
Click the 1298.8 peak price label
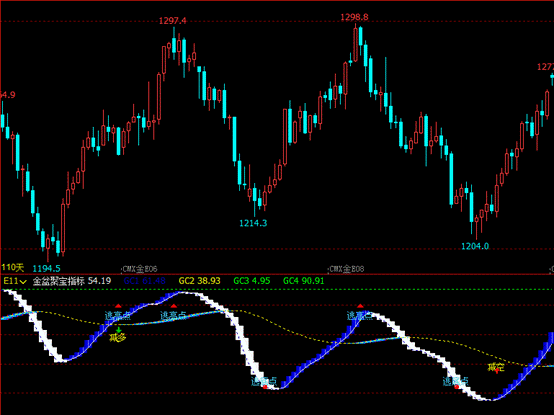354,17
